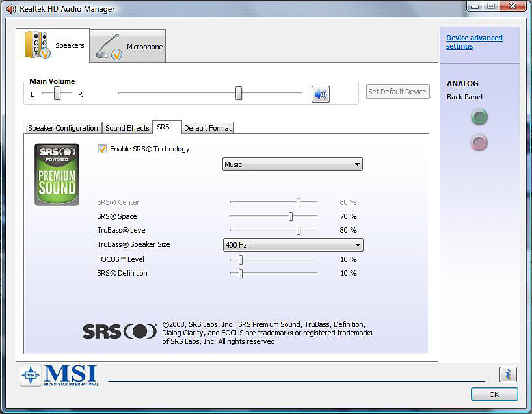
Task: Click the Main Volume label
Action: (52, 81)
